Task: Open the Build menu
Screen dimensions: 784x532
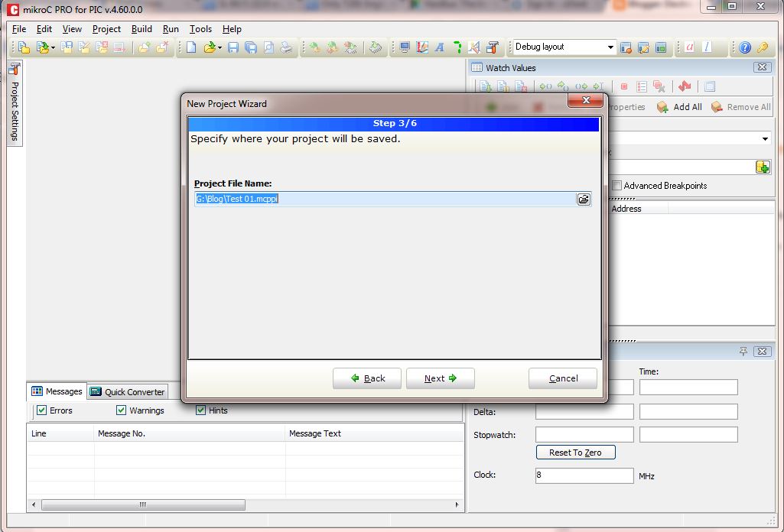Action: [142, 29]
